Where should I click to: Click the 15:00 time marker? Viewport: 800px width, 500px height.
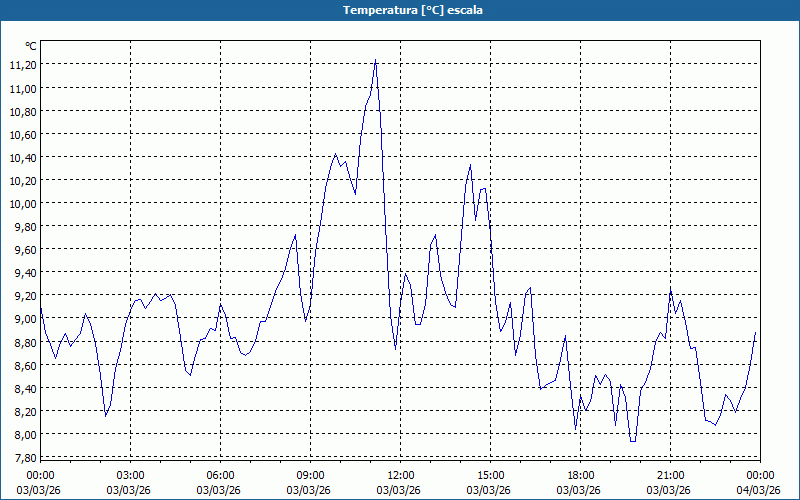click(490, 475)
